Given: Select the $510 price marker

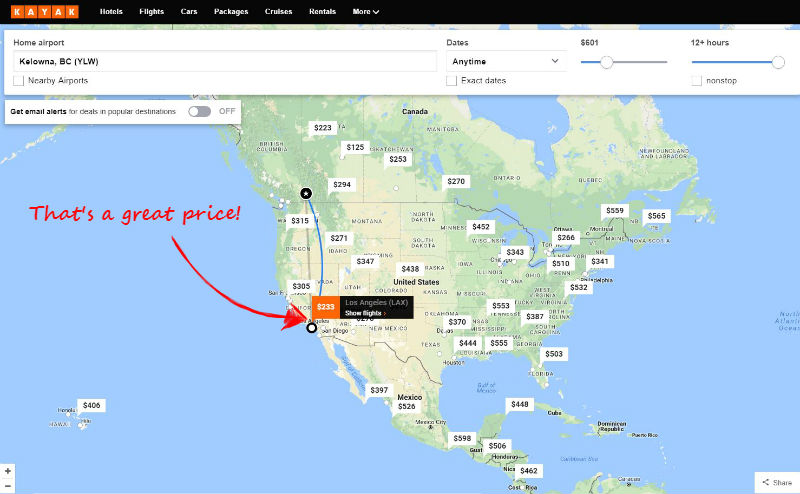Looking at the screenshot, I should [x=561, y=263].
